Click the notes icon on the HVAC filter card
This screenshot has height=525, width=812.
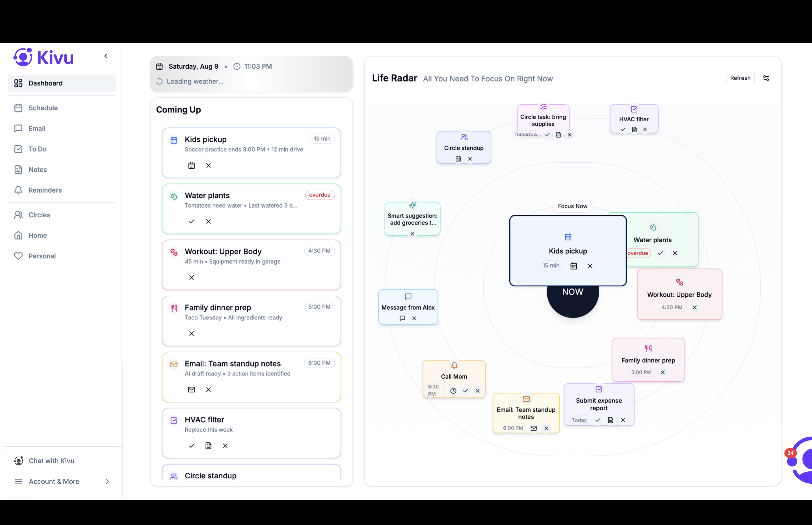click(209, 446)
